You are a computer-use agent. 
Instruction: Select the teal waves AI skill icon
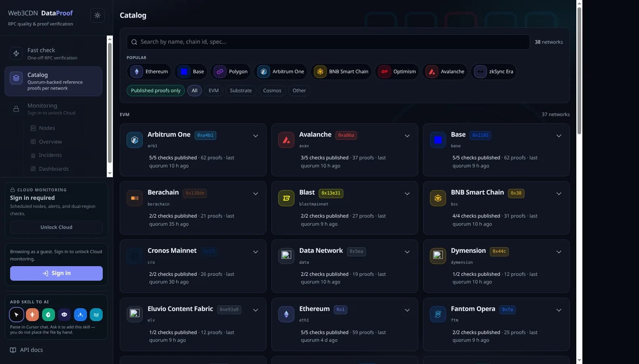(x=96, y=314)
